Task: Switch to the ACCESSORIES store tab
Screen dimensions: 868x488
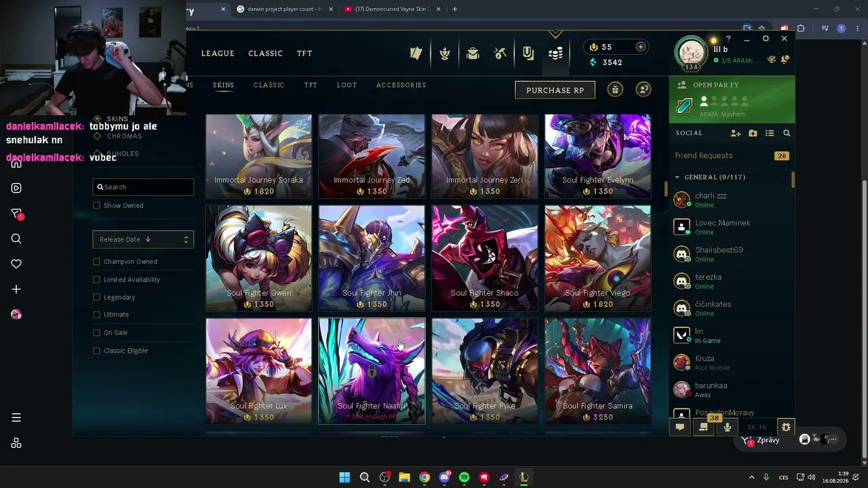Action: click(x=401, y=85)
